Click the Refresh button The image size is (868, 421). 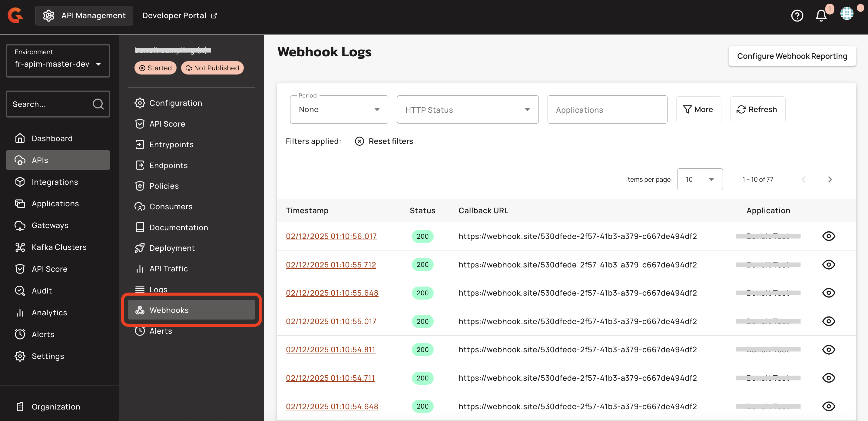(x=757, y=110)
